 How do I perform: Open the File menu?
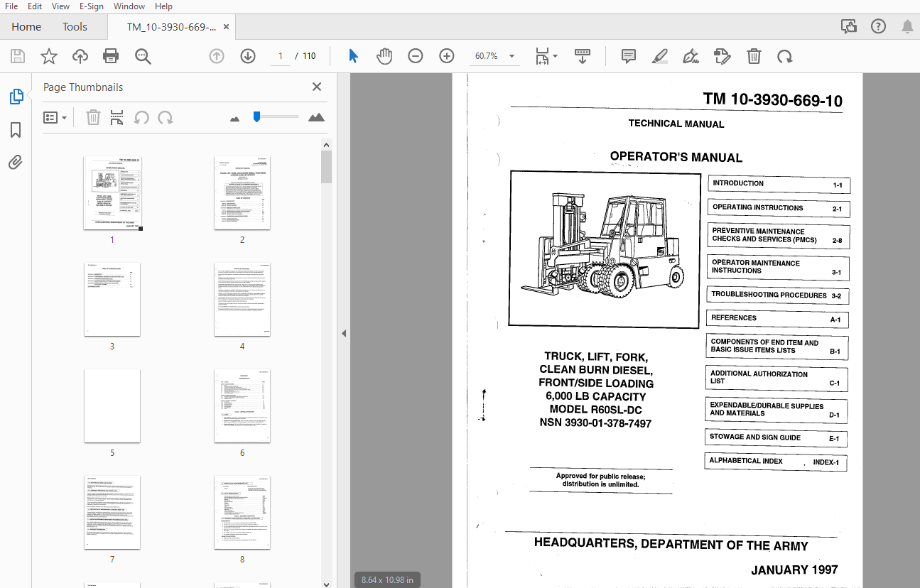[x=11, y=6]
